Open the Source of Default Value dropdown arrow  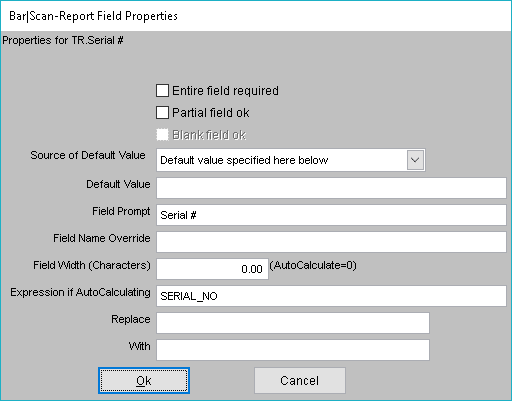pos(415,160)
